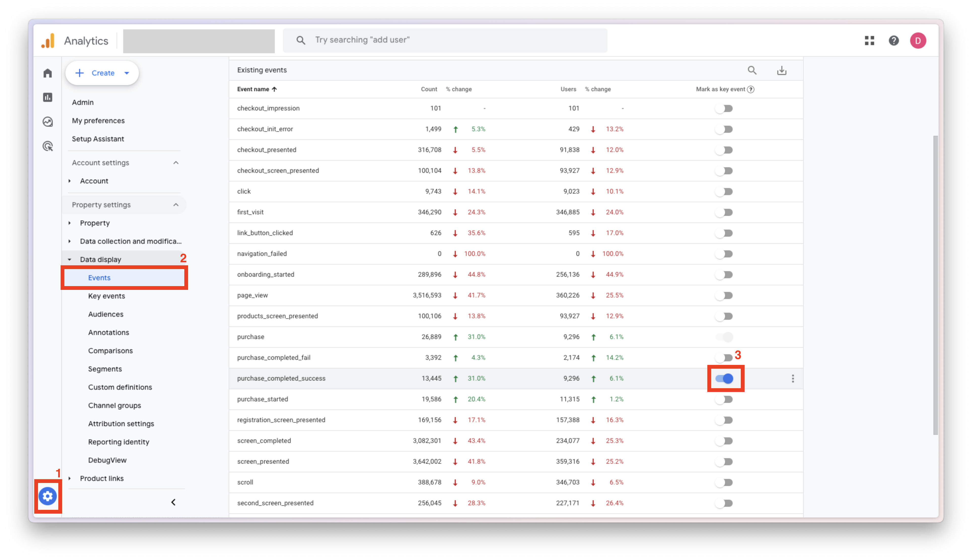Image resolution: width=972 pixels, height=560 pixels.
Task: Select Key events in Data display
Action: click(x=106, y=296)
